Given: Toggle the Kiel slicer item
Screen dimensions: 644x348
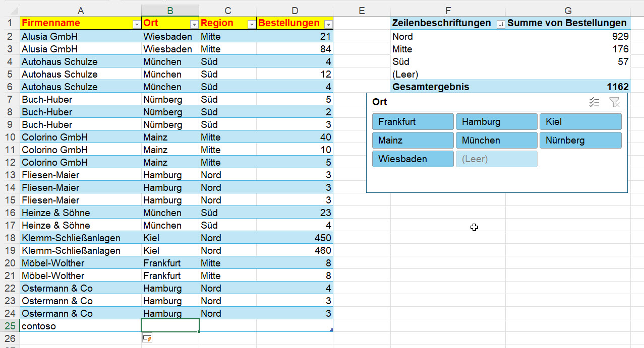Looking at the screenshot, I should (x=580, y=122).
